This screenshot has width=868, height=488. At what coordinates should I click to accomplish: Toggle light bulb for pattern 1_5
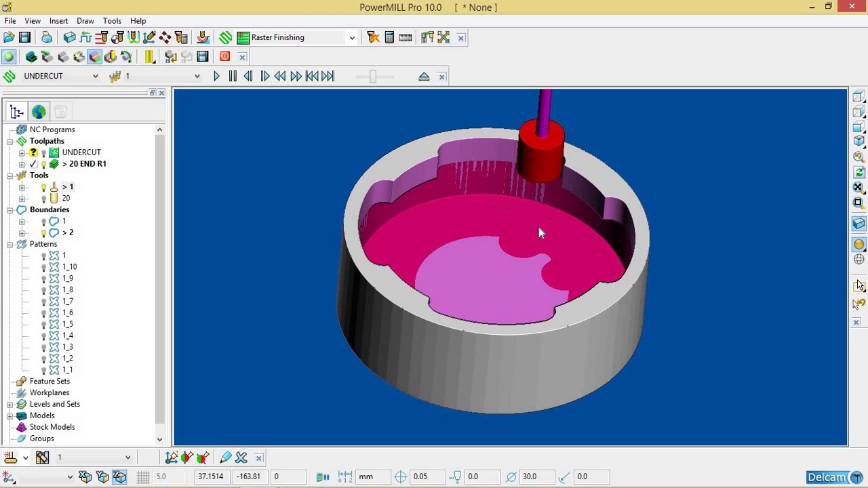tap(44, 325)
